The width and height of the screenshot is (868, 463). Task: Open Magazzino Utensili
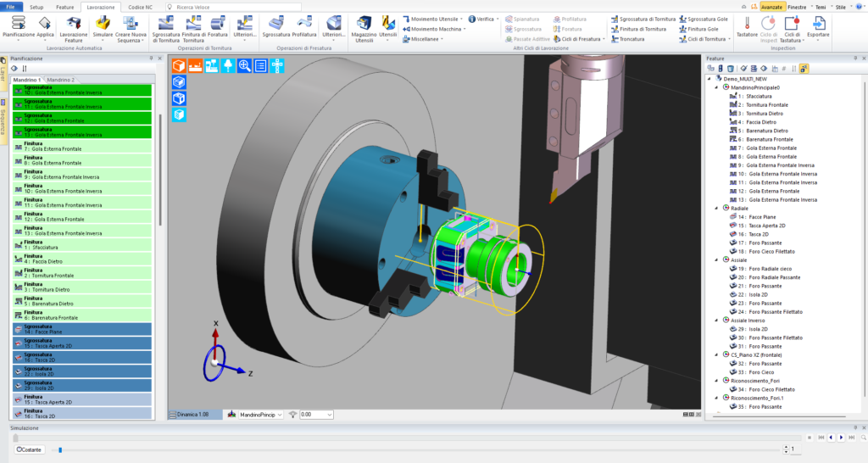point(364,30)
